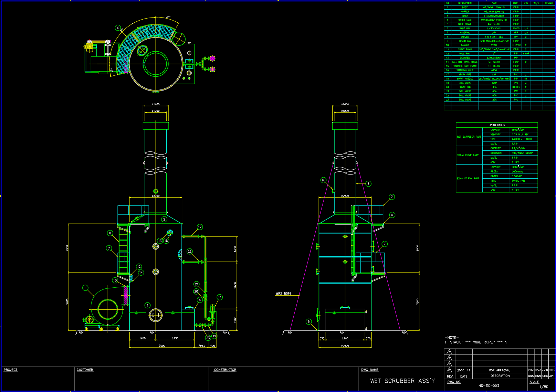Select the -NOTE- heading text

(x=452, y=338)
